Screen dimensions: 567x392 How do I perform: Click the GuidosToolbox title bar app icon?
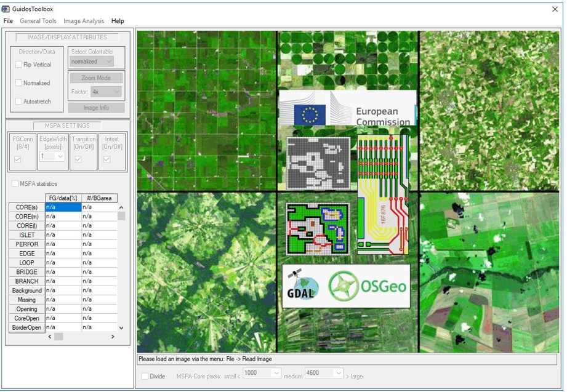pos(6,9)
